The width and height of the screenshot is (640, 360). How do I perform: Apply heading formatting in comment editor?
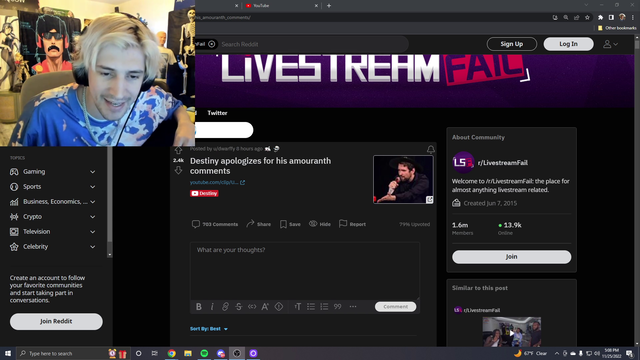(x=298, y=307)
